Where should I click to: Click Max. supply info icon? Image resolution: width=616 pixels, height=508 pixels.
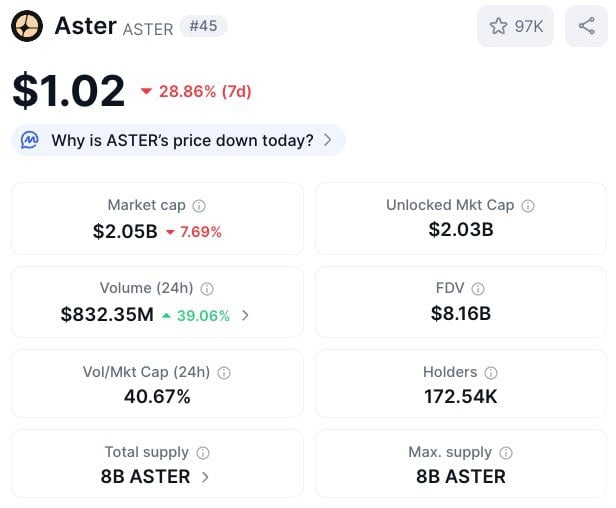tap(506, 453)
